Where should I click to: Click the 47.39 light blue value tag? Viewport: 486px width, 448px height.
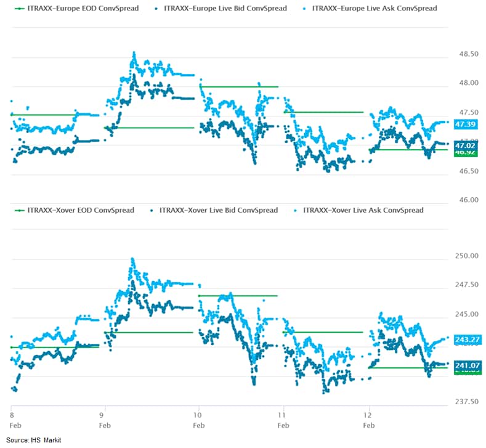pos(464,124)
